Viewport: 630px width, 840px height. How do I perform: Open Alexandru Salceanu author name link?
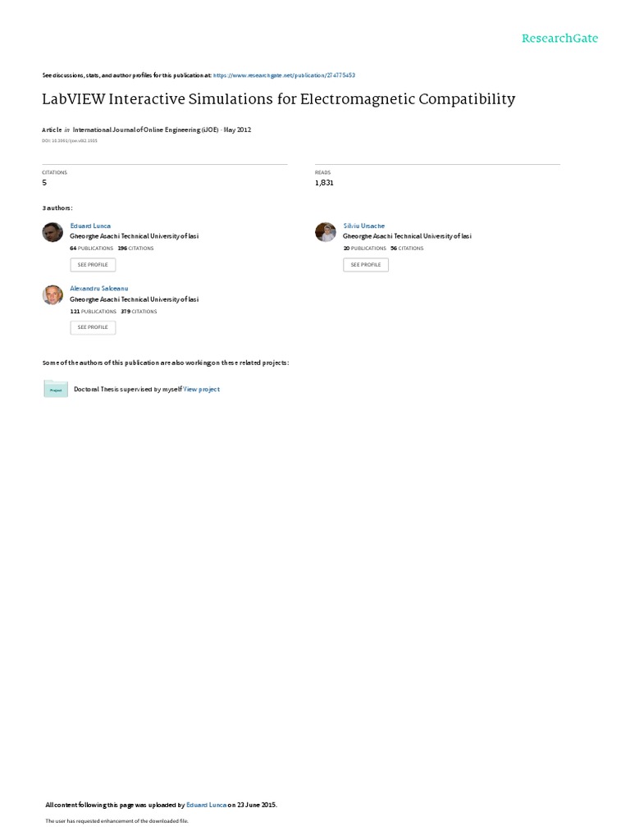(99, 289)
